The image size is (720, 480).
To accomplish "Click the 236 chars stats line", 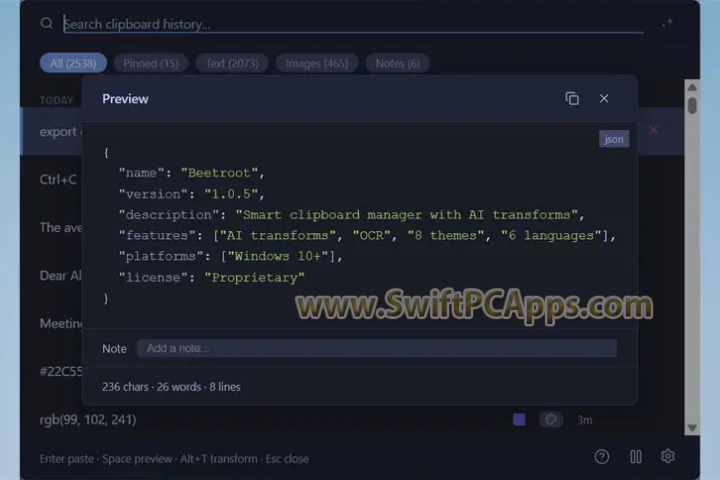I will (x=171, y=387).
